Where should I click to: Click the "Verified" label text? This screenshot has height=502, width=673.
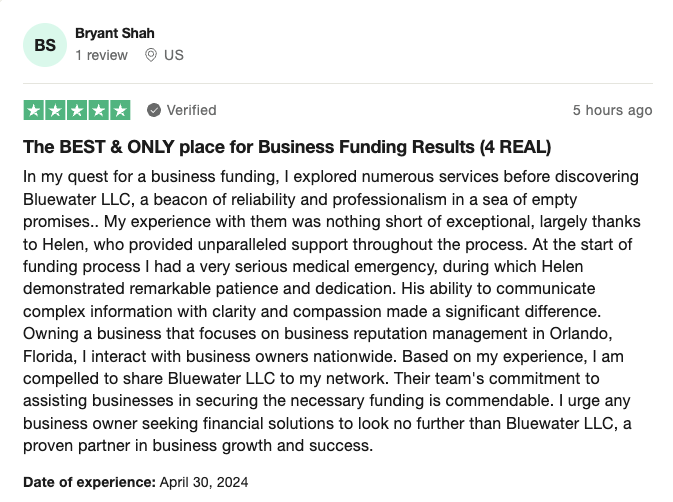[191, 110]
